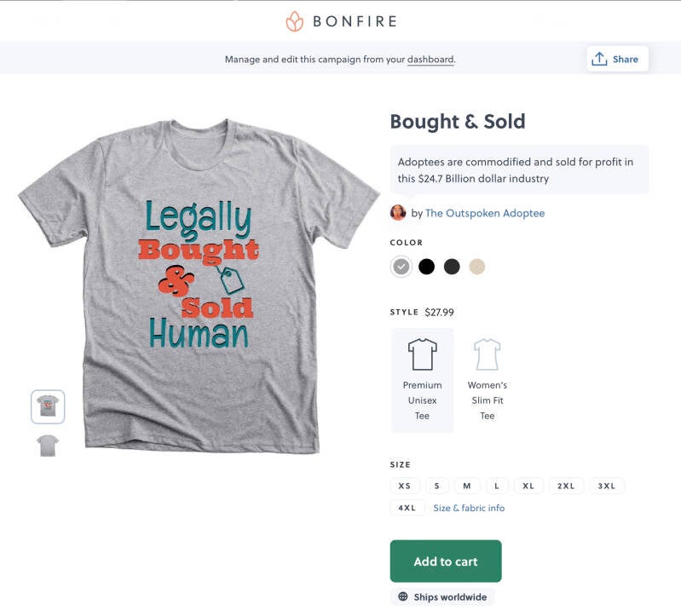
Task: Pick size 4XL
Action: click(407, 508)
